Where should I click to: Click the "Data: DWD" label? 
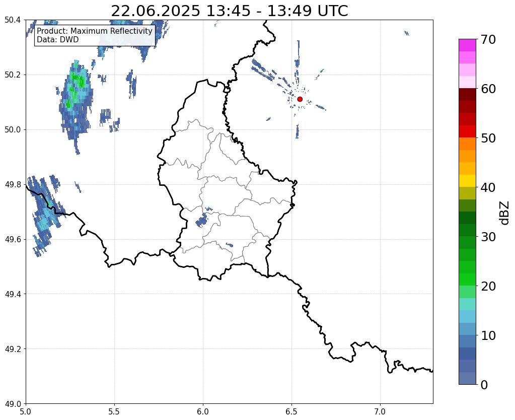point(58,40)
